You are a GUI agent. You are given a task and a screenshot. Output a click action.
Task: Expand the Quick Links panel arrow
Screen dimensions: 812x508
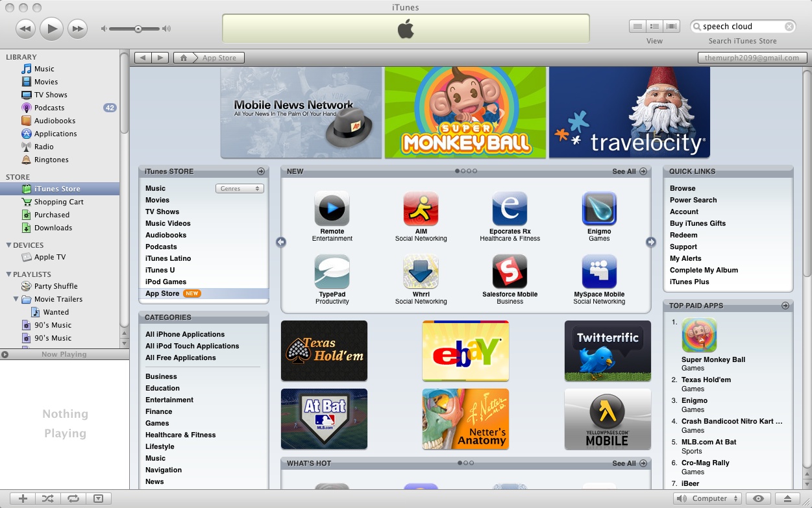786,171
